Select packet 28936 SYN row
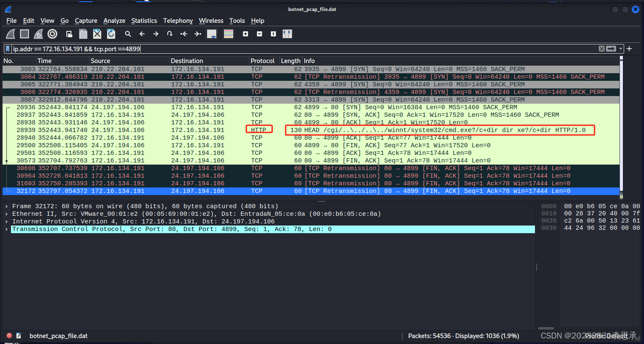This screenshot has width=644, height=344. click(x=311, y=107)
